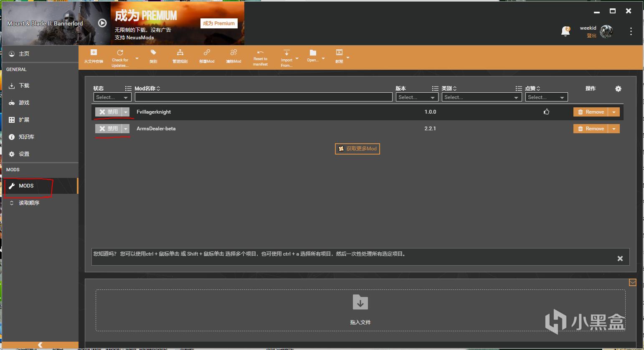Click Reset to manifest toolbar icon
This screenshot has width=644, height=350.
tap(260, 52)
